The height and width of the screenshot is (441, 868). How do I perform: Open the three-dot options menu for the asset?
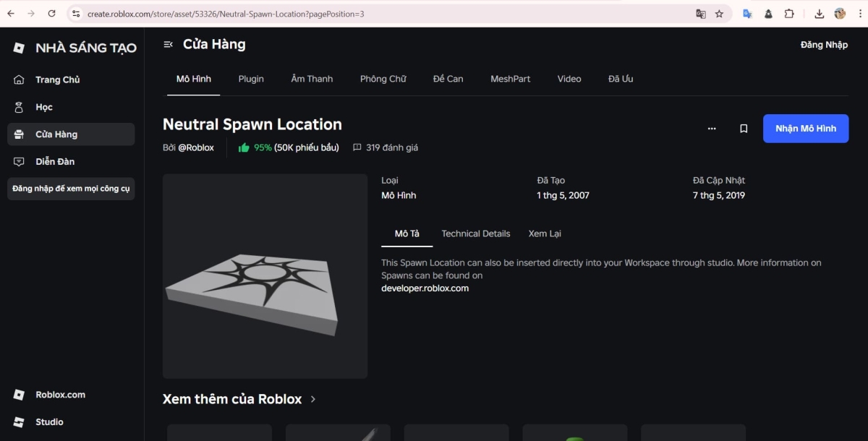[712, 128]
